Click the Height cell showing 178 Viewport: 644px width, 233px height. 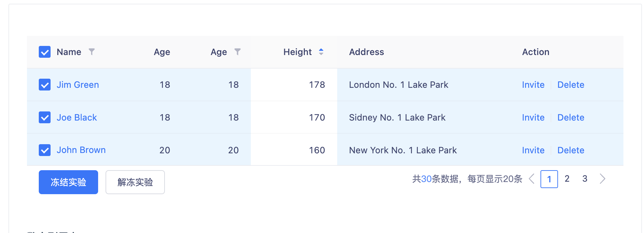tap(317, 85)
